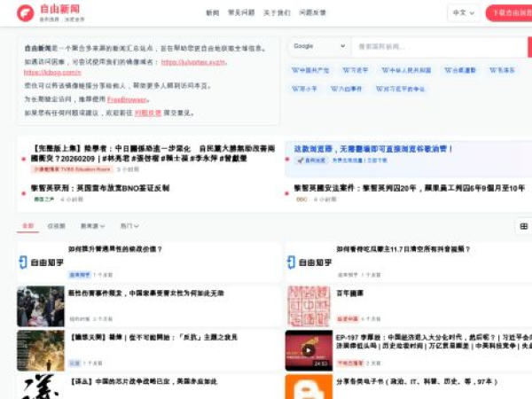Expand the Google search engine selector
This screenshot has height=399, width=532.
pyautogui.click(x=317, y=46)
